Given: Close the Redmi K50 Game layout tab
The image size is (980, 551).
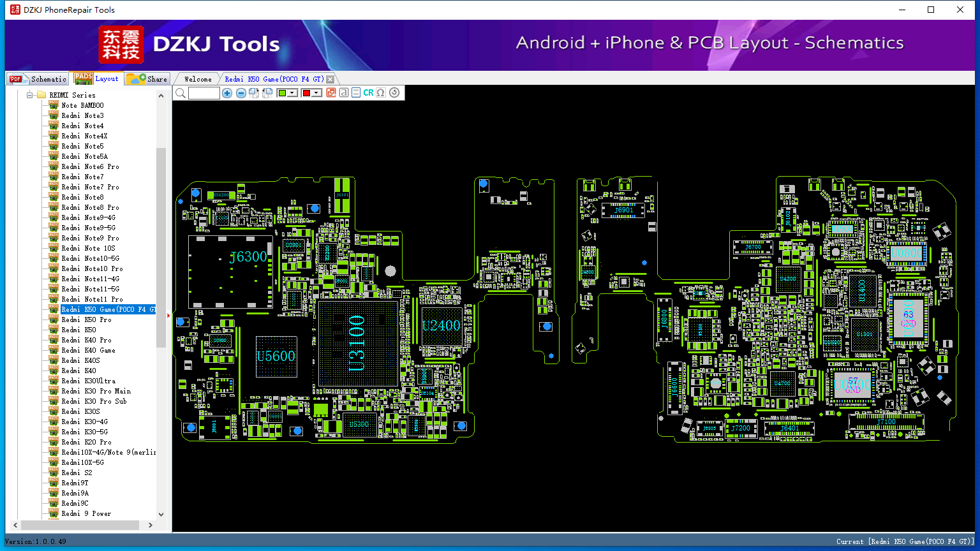Looking at the screenshot, I should (330, 79).
